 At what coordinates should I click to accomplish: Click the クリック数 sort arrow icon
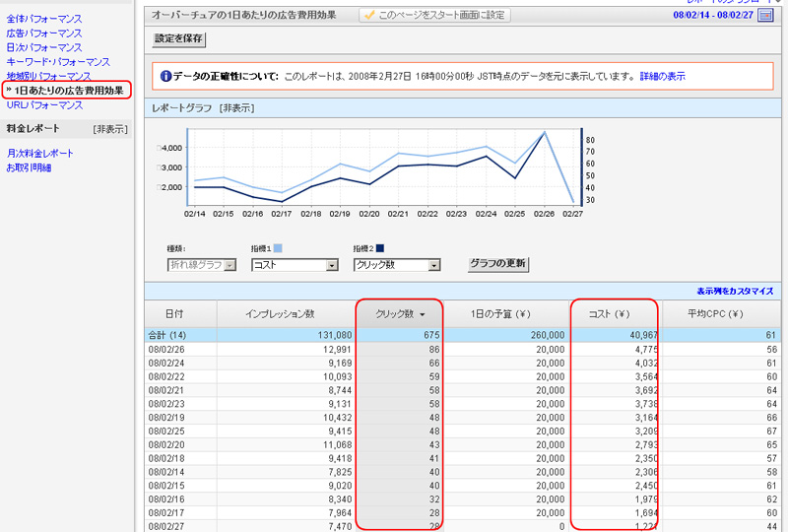coord(423,314)
